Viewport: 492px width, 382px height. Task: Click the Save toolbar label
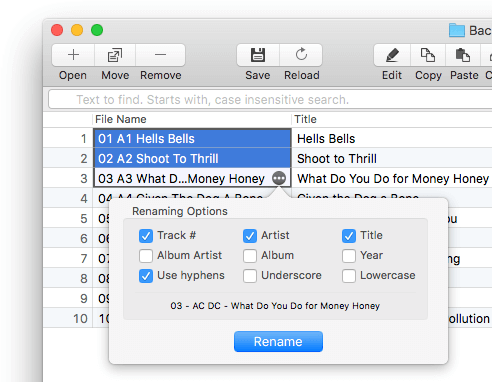click(258, 75)
